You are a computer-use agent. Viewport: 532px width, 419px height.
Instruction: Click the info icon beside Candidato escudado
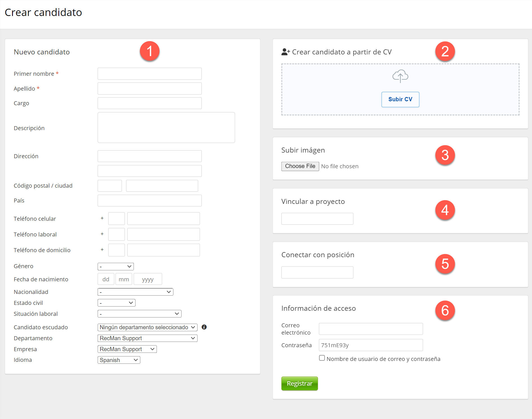click(x=204, y=327)
